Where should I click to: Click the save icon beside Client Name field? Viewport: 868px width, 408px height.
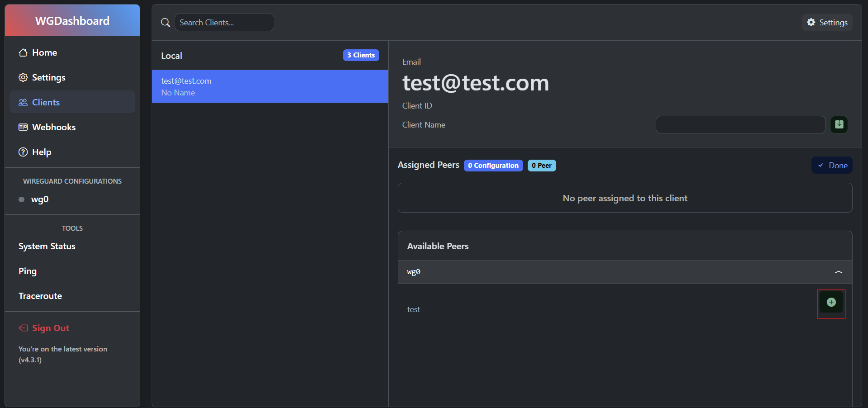click(839, 124)
